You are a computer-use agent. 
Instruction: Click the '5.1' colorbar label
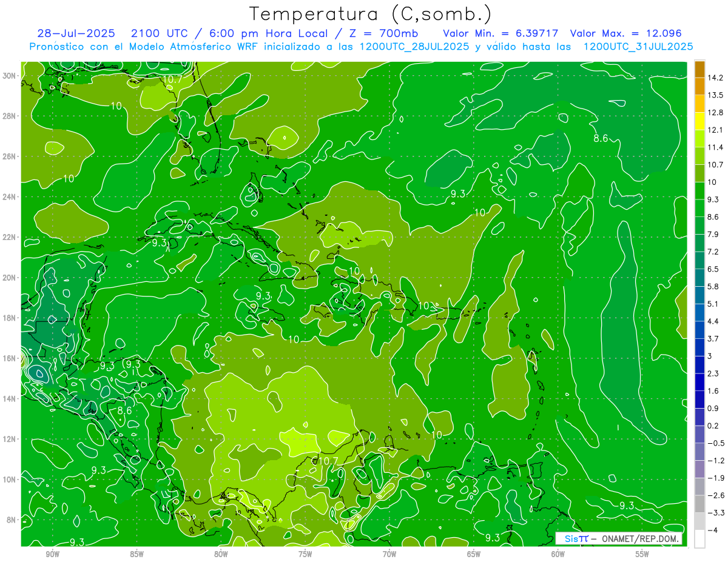[714, 304]
